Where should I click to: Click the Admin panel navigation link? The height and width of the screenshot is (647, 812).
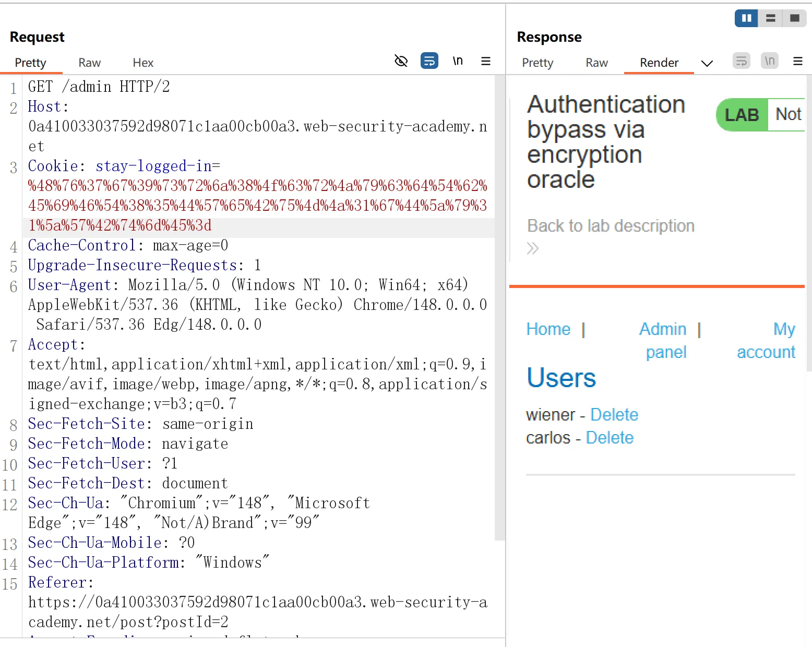pyautogui.click(x=663, y=340)
